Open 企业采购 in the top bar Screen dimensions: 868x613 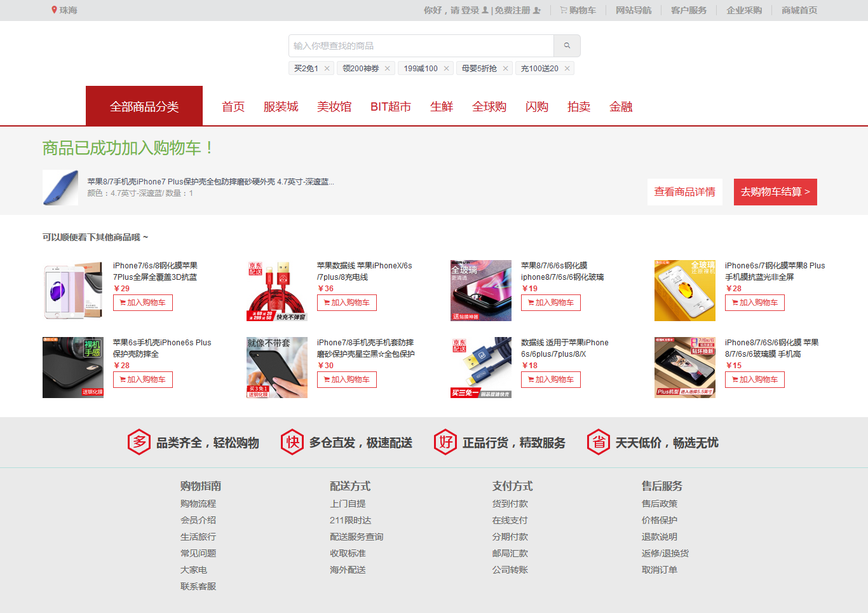[744, 10]
